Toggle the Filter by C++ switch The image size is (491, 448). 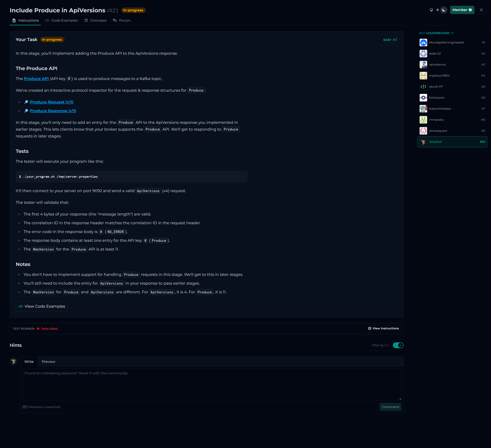pos(398,345)
